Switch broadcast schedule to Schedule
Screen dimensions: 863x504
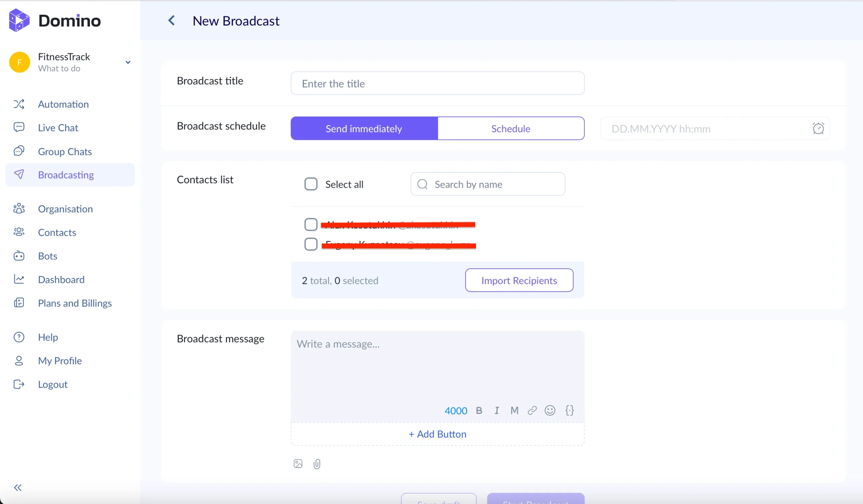point(511,128)
